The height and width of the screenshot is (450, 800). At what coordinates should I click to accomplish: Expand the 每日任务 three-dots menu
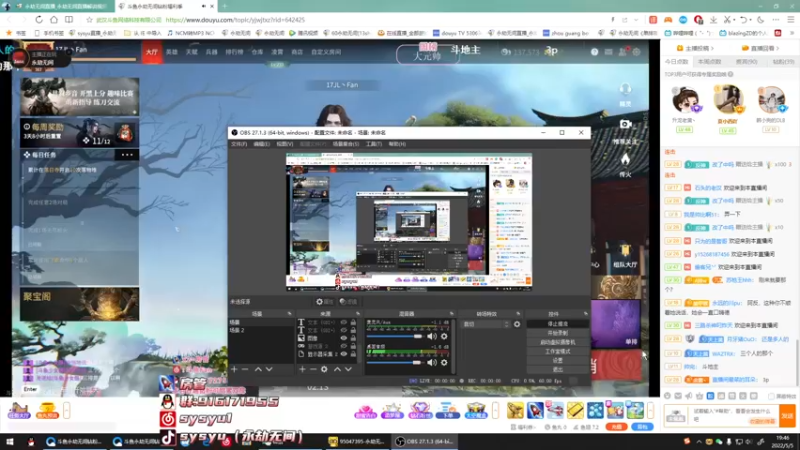127,155
